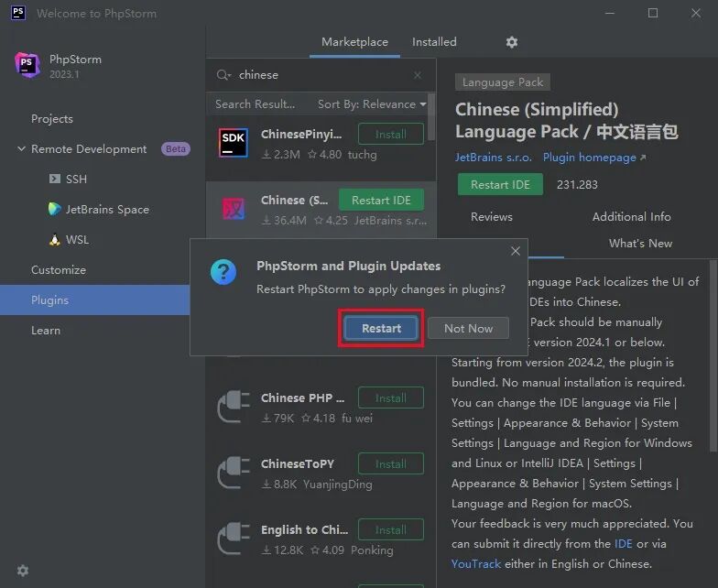The image size is (718, 588).
Task: Click Restart IDE in the plugin details pane
Action: click(500, 185)
